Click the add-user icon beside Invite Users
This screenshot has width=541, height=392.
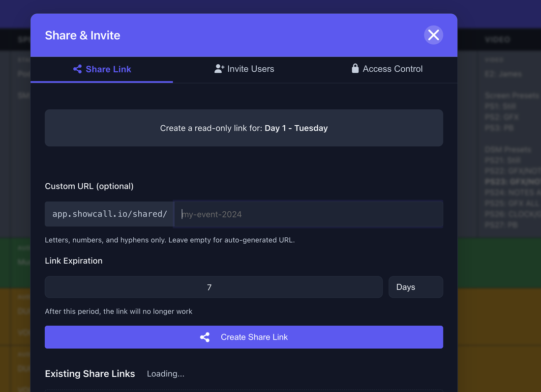pyautogui.click(x=219, y=69)
